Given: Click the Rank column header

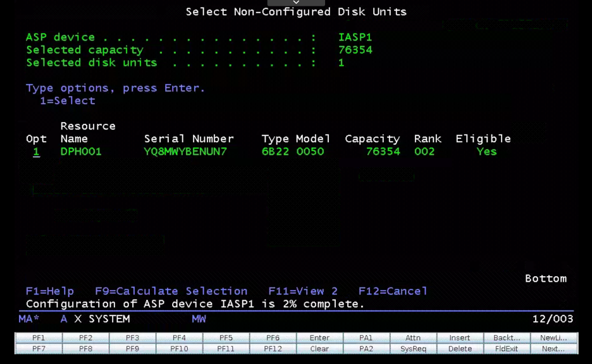Looking at the screenshot, I should pos(428,139).
